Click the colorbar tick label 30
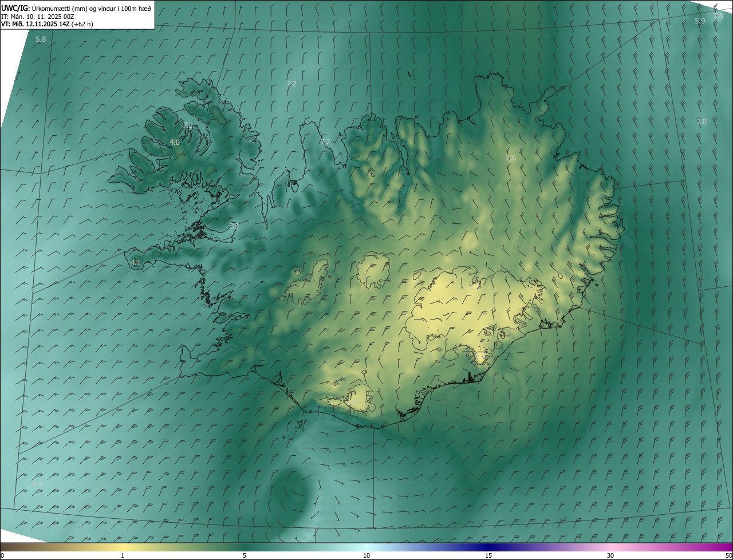 click(610, 555)
